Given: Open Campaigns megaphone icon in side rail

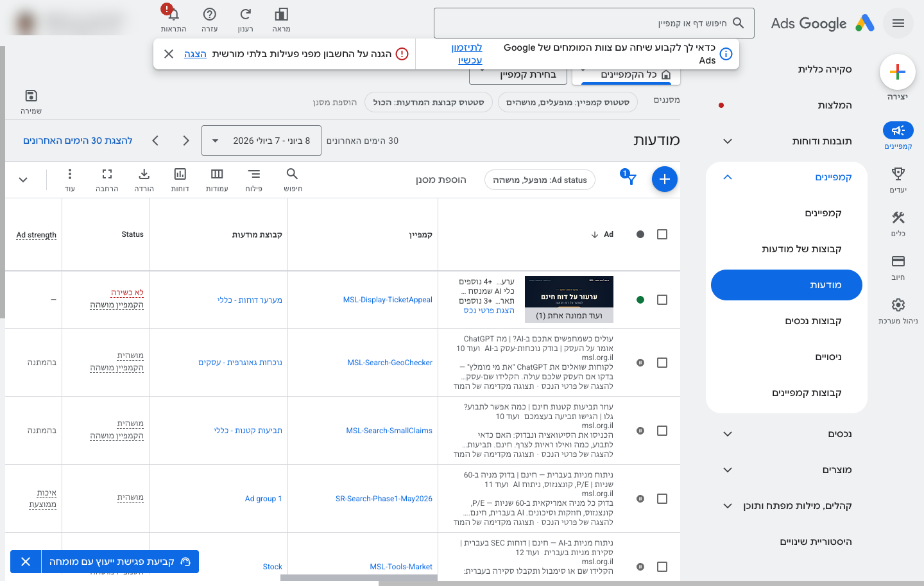Looking at the screenshot, I should tap(898, 130).
